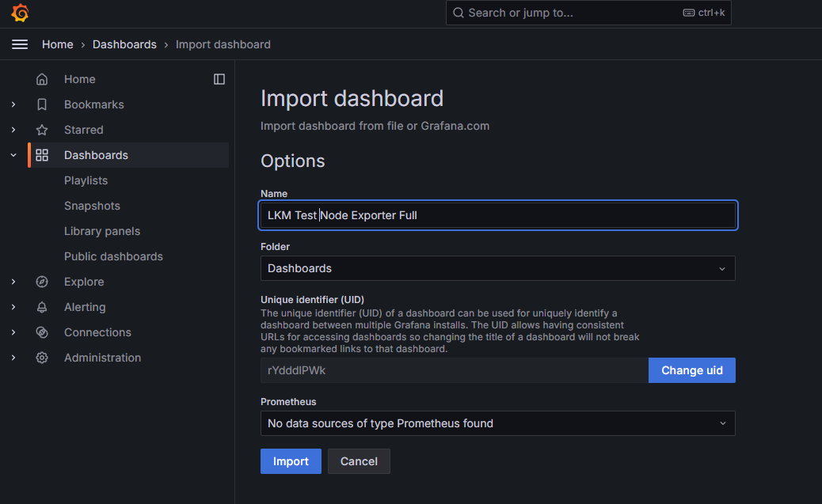Open the Folder dropdown showing Dashboards

[497, 268]
